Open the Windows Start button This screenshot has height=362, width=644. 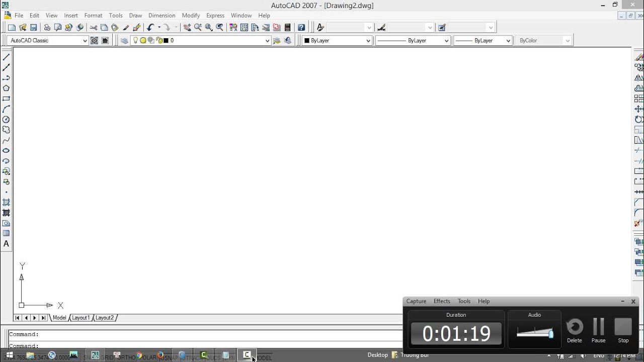[9, 355]
